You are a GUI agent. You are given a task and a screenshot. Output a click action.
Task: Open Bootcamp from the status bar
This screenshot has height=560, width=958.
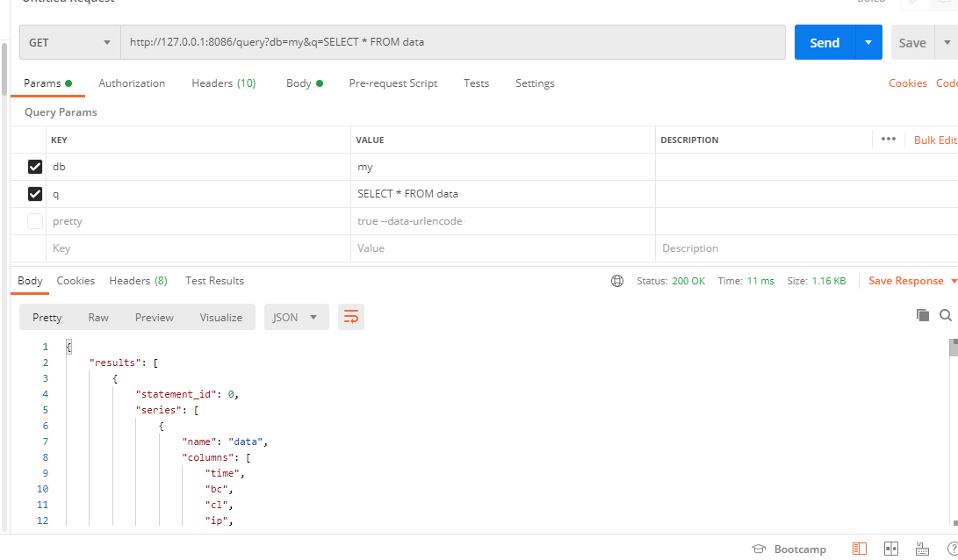(789, 549)
